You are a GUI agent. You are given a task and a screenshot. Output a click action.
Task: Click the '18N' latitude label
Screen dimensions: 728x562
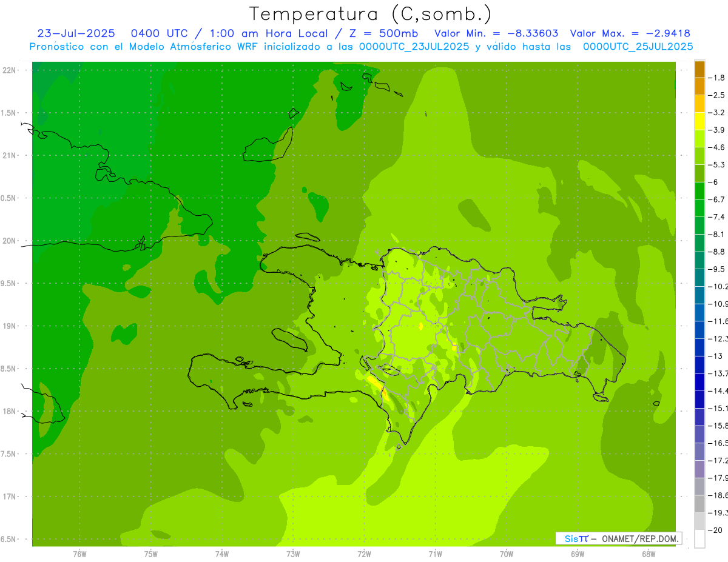click(x=8, y=411)
